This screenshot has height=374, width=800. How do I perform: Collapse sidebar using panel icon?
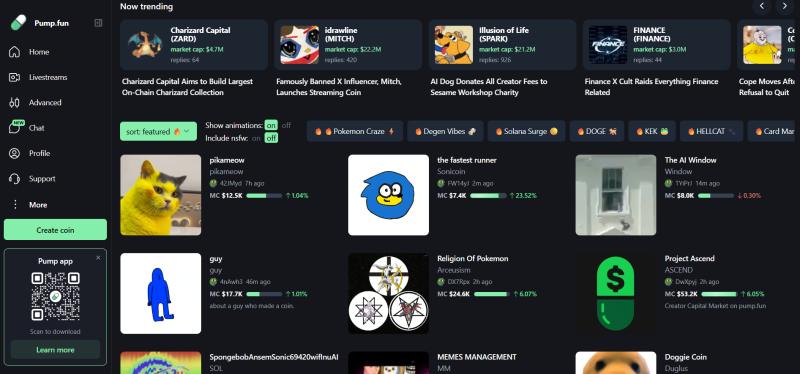coord(98,23)
